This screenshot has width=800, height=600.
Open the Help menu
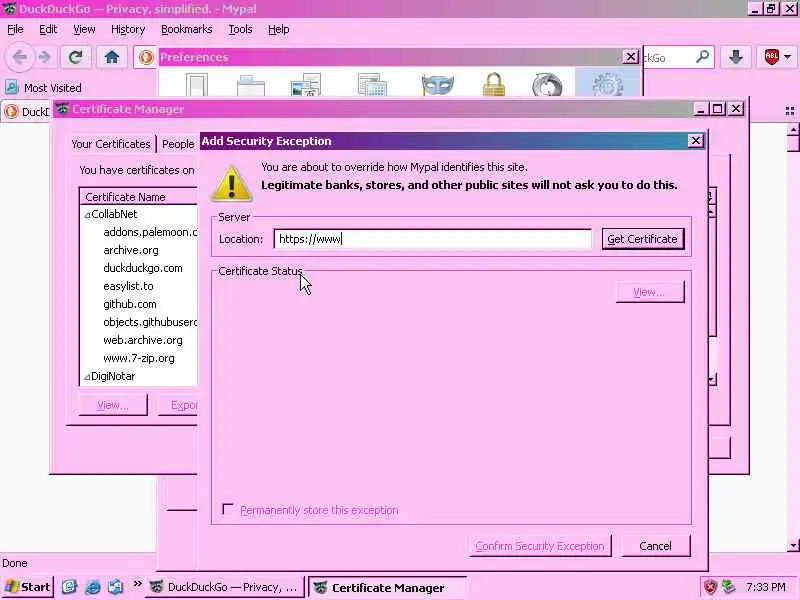tap(279, 30)
